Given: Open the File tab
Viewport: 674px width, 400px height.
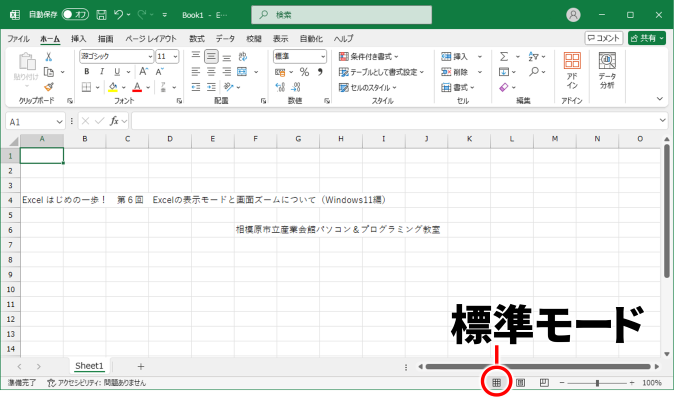Looking at the screenshot, I should 18,39.
